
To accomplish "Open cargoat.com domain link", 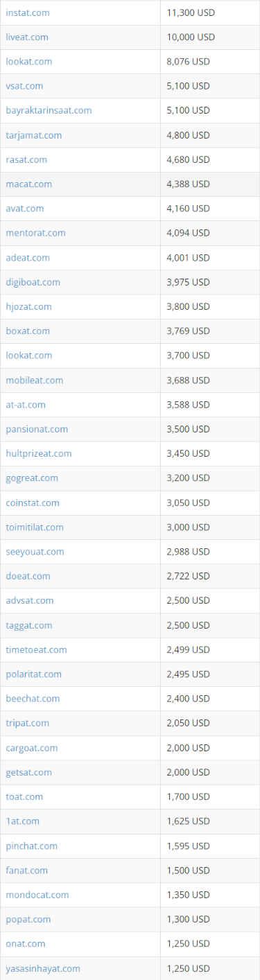I will [x=32, y=748].
